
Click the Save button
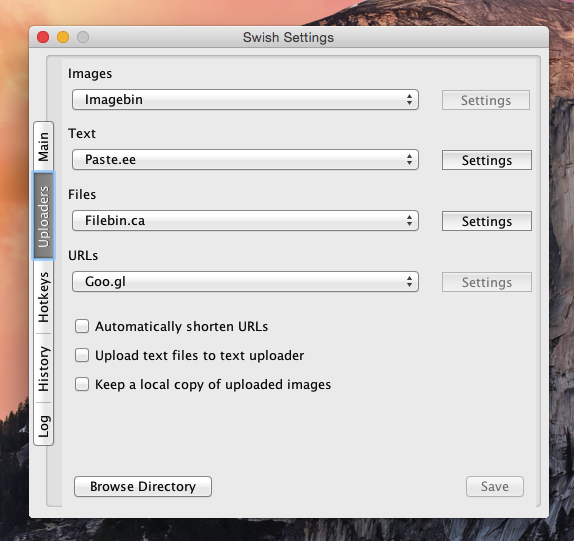[x=495, y=486]
